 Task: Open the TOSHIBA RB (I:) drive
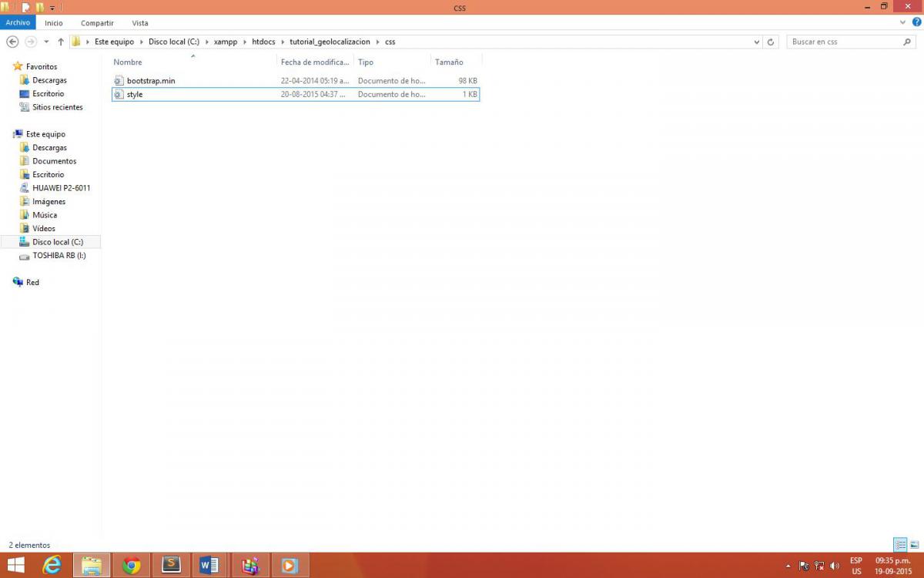click(59, 255)
